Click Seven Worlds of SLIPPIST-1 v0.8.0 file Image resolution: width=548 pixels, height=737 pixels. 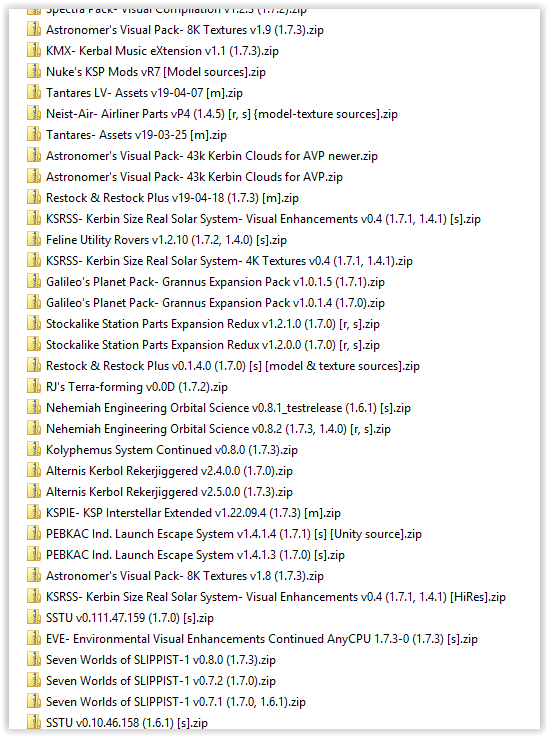[x=161, y=660]
